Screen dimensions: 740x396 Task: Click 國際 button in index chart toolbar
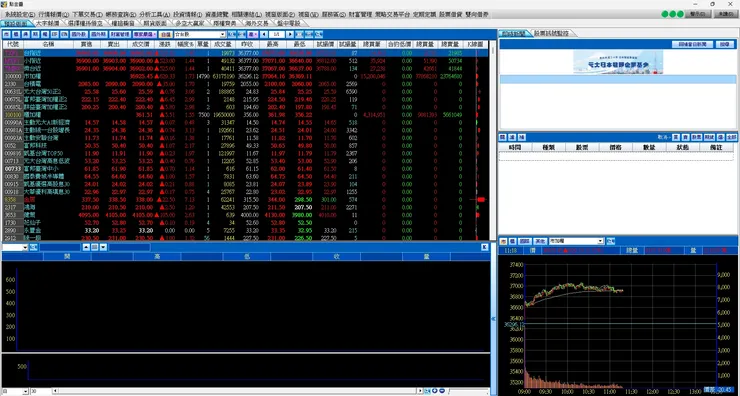pos(525,241)
